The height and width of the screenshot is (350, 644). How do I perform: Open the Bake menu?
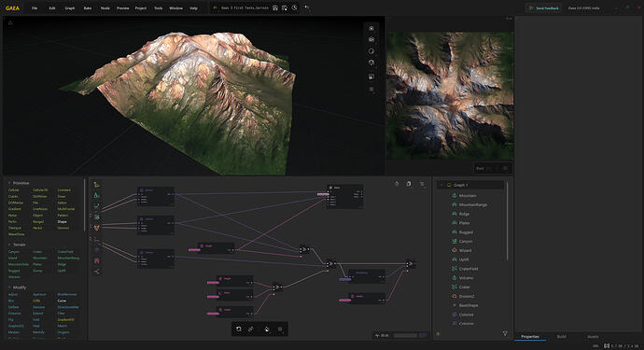pos(88,7)
